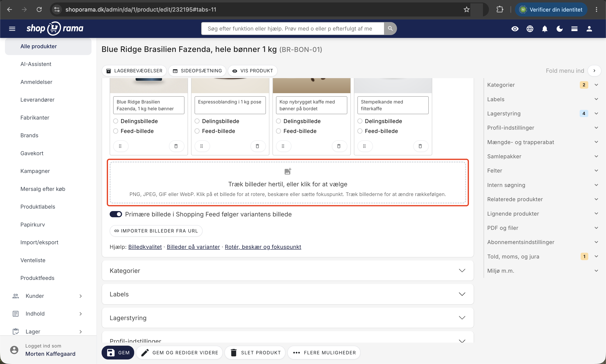Expand Lager in the sidebar

click(48, 332)
